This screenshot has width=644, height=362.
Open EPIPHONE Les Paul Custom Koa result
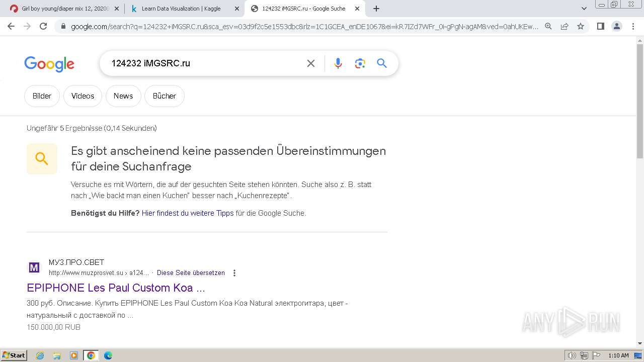[116, 288]
